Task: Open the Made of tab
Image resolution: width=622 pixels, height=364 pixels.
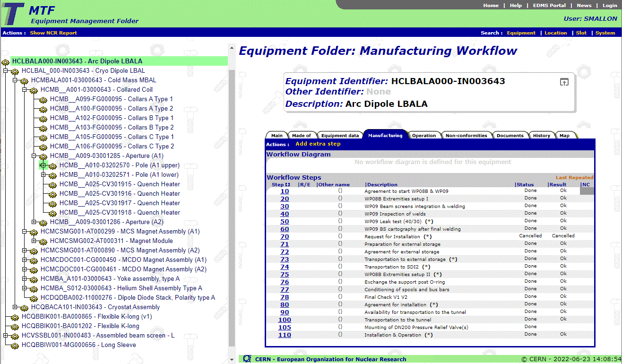Action: [x=301, y=136]
